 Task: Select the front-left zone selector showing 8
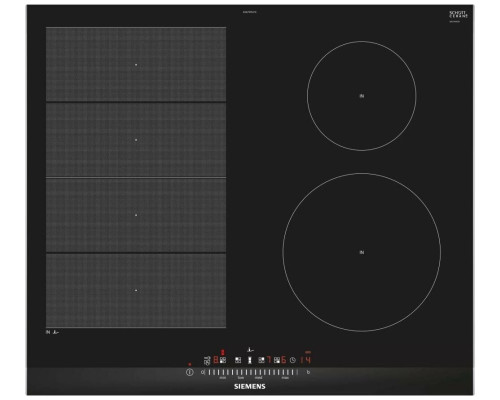(223, 360)
